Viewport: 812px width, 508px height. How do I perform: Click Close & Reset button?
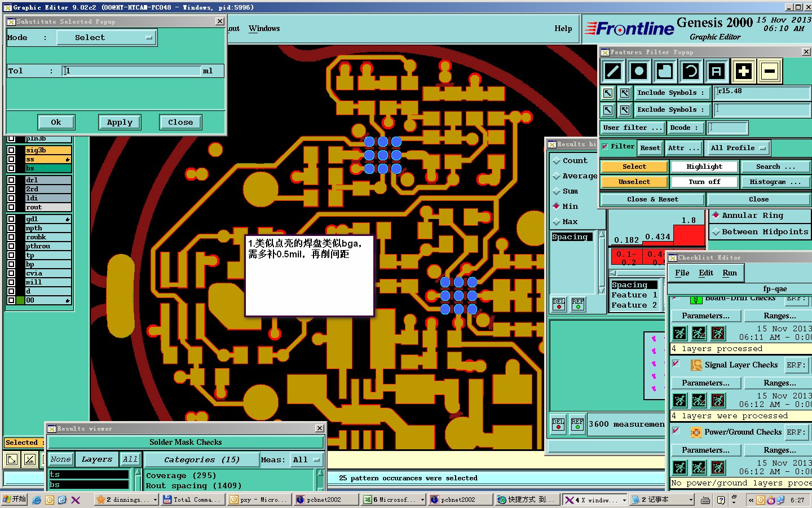point(652,200)
